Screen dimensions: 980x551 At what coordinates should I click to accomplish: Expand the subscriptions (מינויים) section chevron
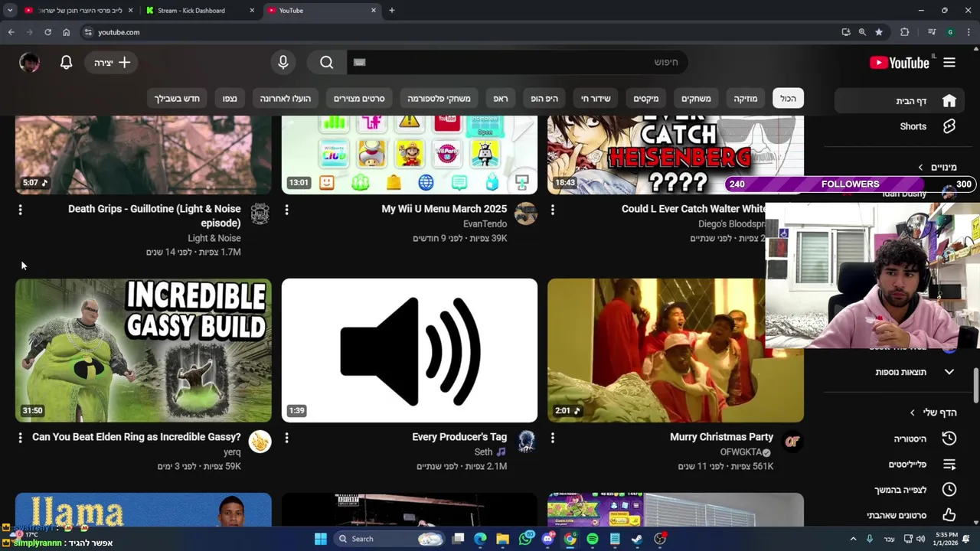(x=920, y=167)
